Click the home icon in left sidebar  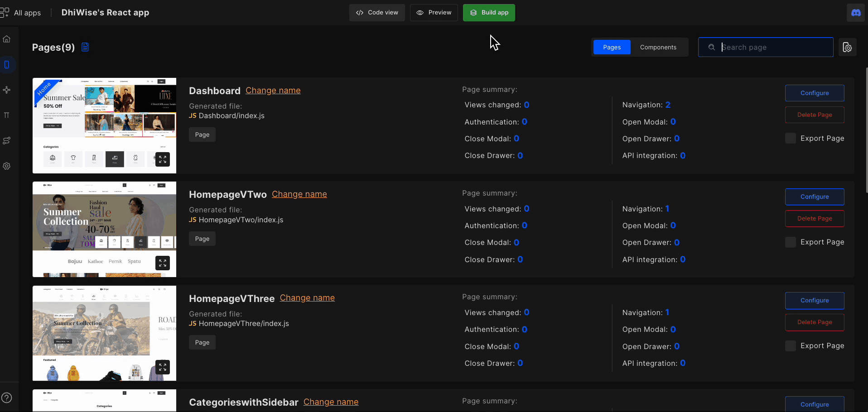[7, 39]
